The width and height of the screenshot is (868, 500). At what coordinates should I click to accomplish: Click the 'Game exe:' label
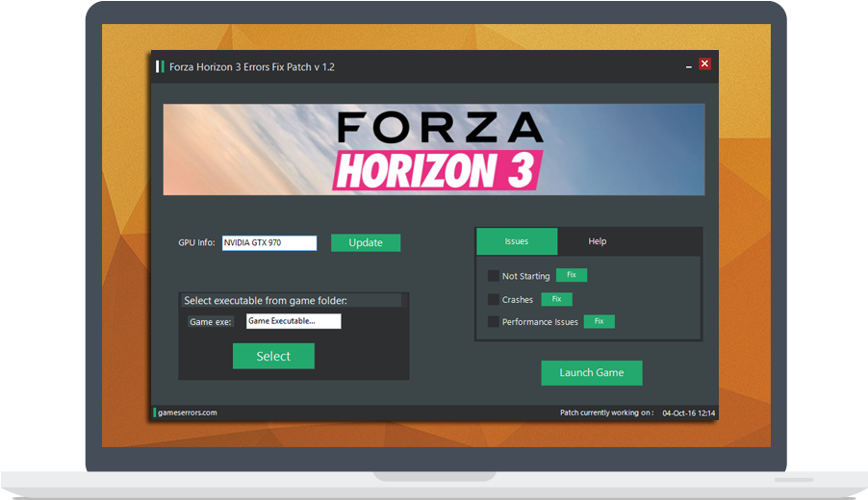[x=211, y=322]
